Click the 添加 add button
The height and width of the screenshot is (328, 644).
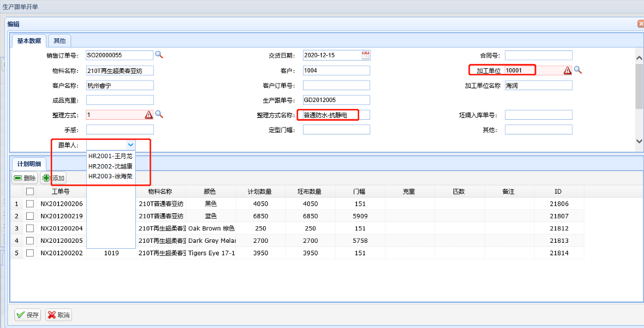point(54,178)
